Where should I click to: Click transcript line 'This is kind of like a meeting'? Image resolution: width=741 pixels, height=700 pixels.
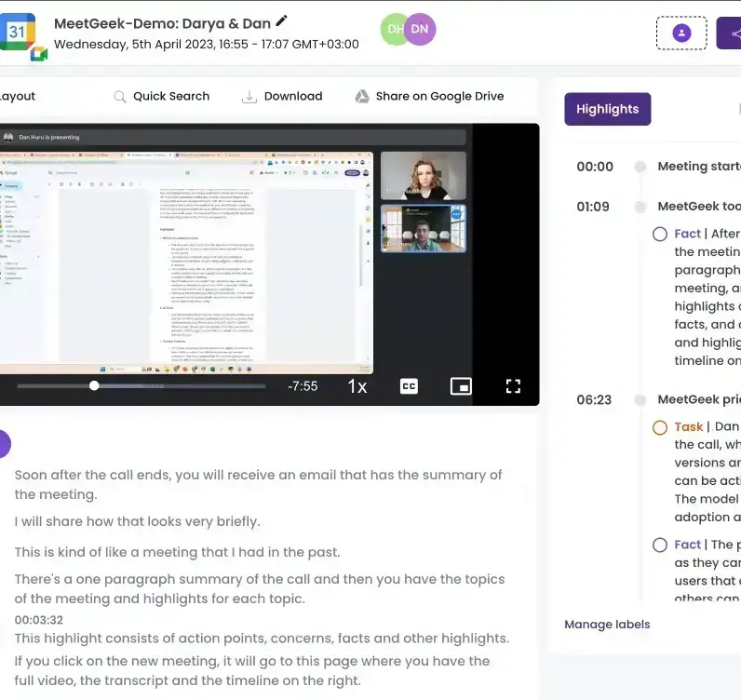(177, 552)
